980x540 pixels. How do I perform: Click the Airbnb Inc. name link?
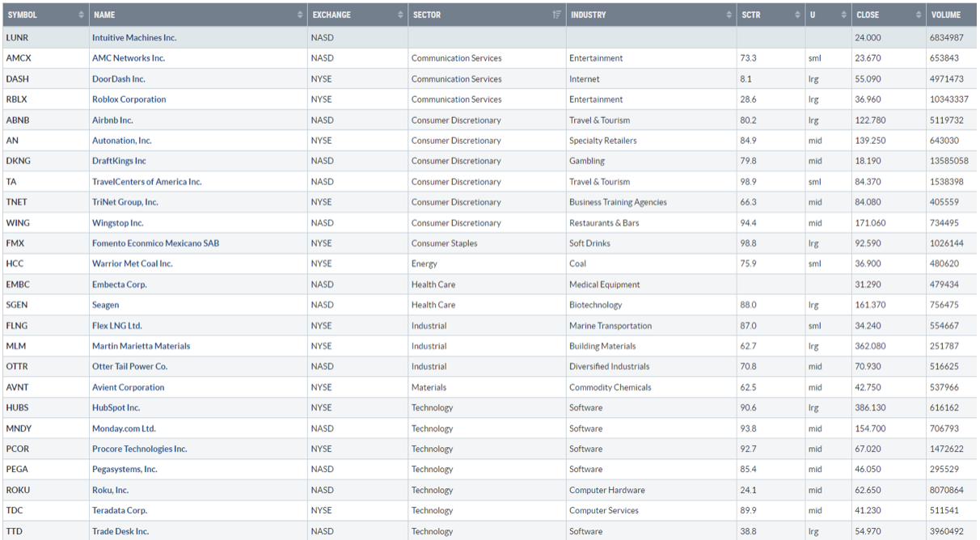pyautogui.click(x=112, y=120)
